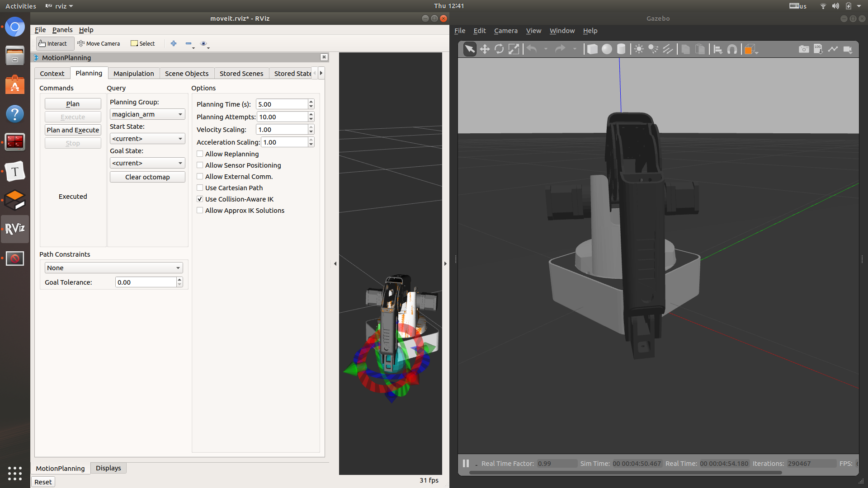This screenshot has height=488, width=868.
Task: Insert a box shape in Gazebo
Action: (x=592, y=49)
